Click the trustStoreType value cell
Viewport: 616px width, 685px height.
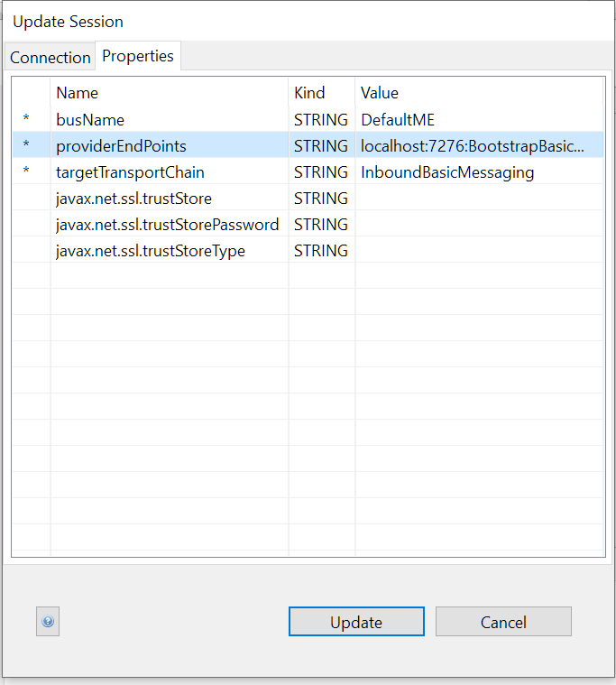click(x=478, y=251)
